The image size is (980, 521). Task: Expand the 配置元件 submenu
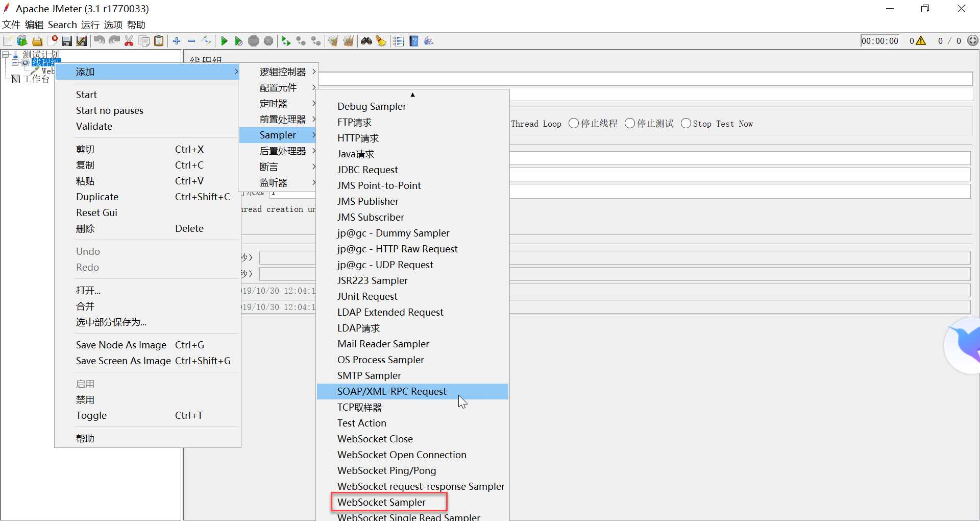278,88
